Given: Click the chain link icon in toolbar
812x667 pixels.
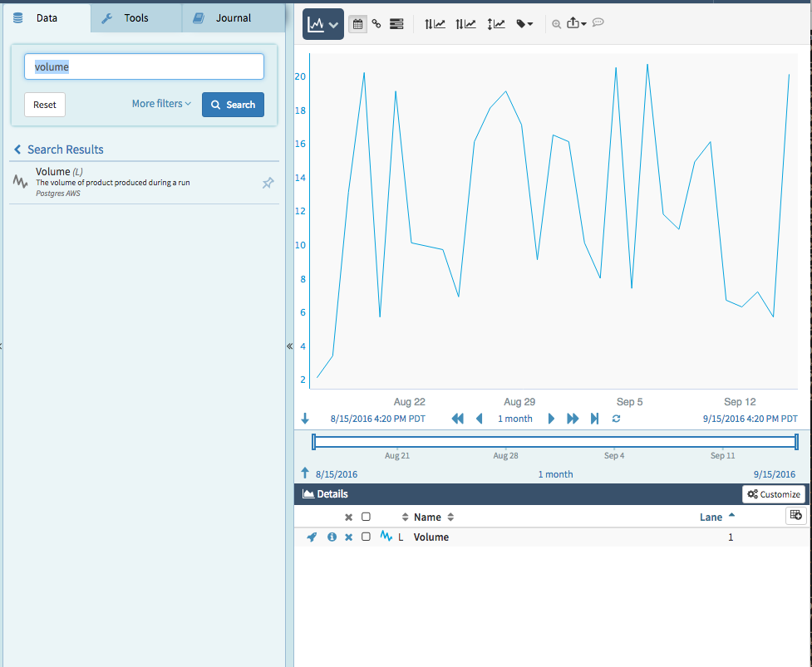Looking at the screenshot, I should click(x=376, y=24).
